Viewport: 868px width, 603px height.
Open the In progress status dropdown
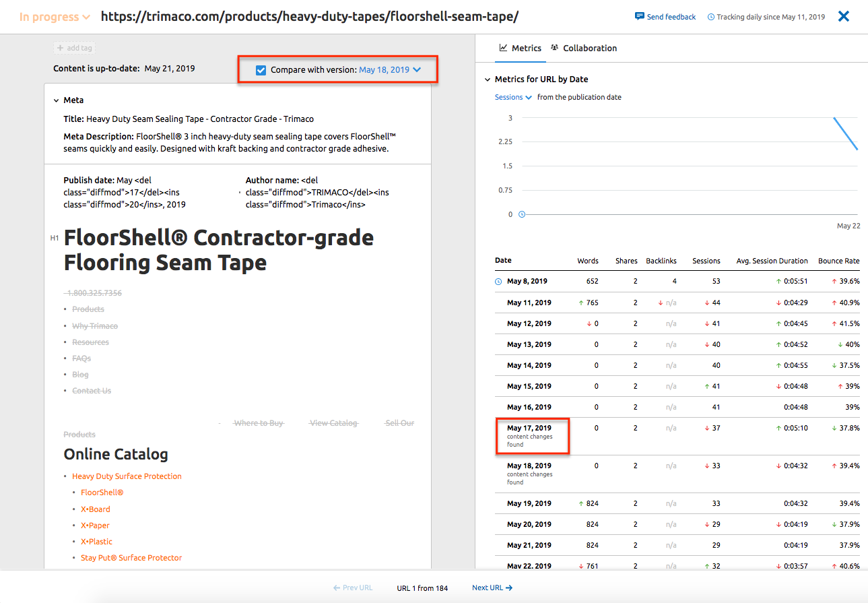tap(55, 17)
